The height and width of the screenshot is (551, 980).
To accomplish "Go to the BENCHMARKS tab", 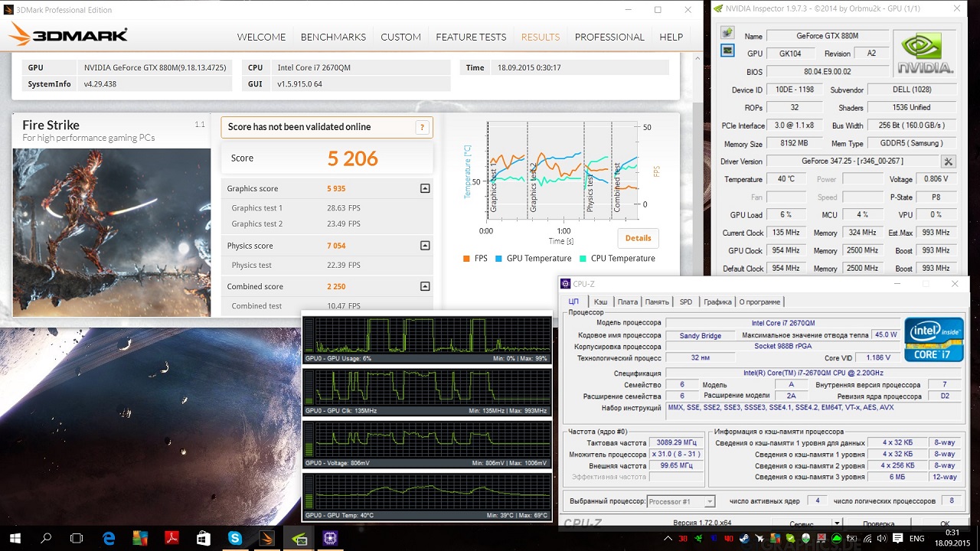I will pos(333,37).
